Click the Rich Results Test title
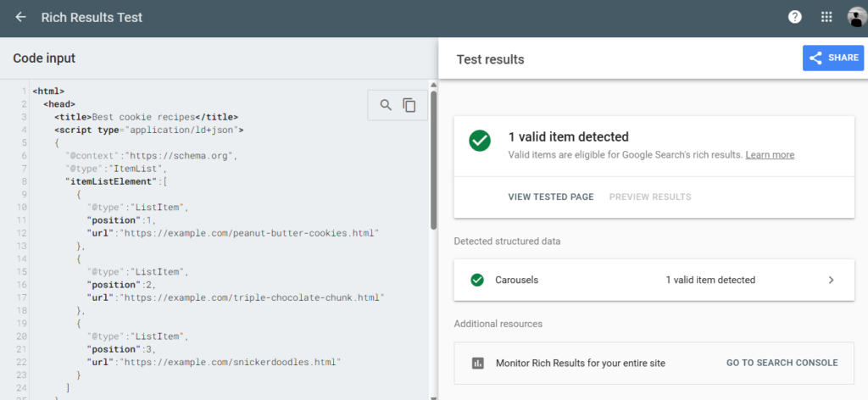 [92, 17]
